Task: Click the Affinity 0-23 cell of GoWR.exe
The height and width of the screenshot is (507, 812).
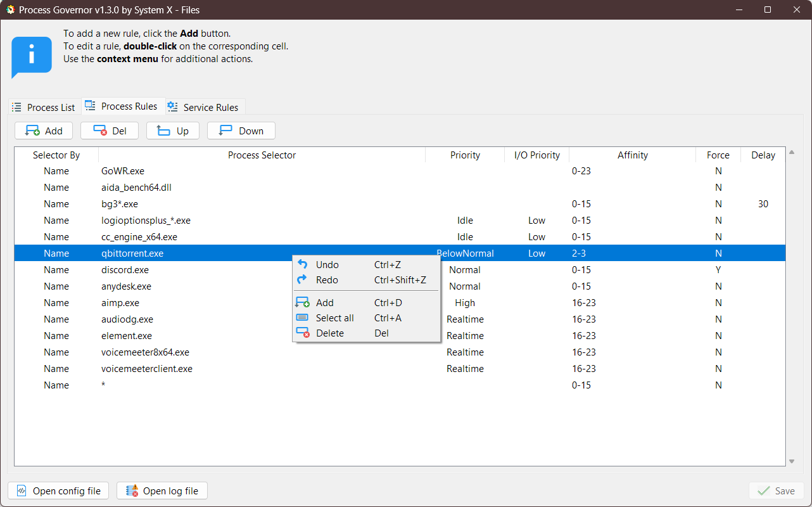Action: (581, 171)
